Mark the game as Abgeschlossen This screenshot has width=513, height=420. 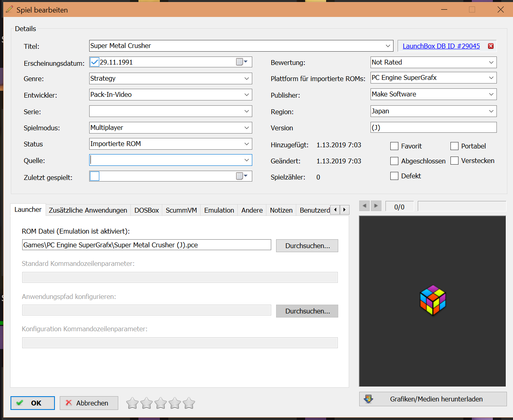(x=394, y=161)
